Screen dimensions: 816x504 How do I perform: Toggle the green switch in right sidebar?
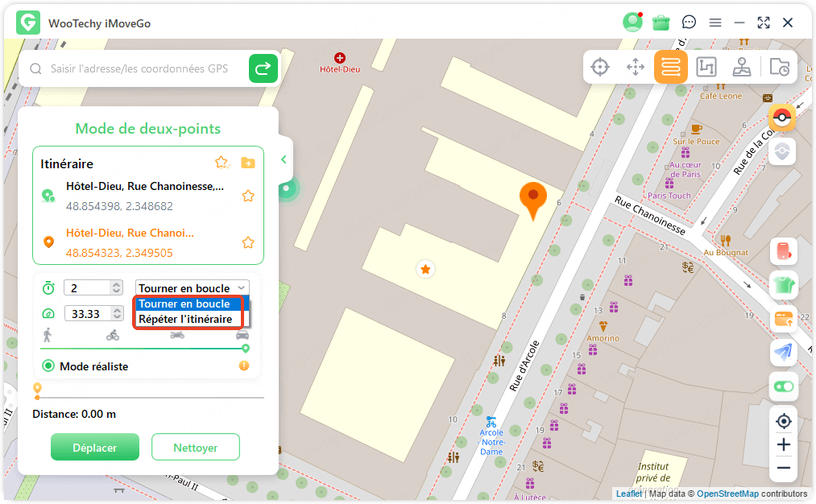click(x=783, y=386)
